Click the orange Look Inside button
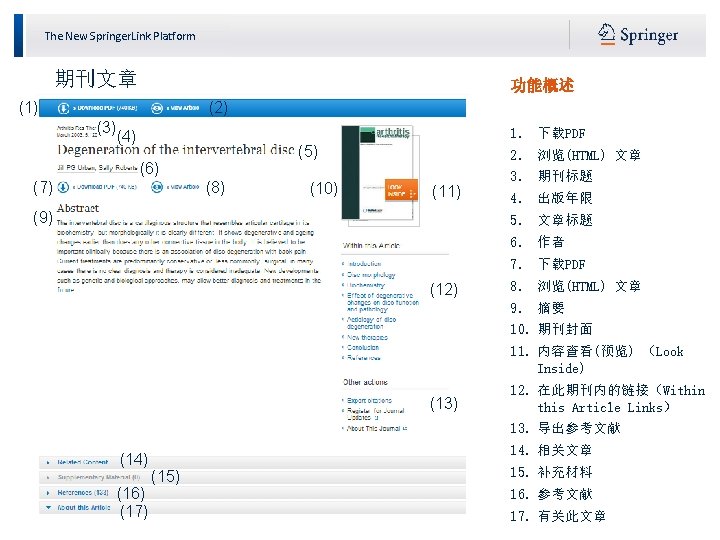 click(x=401, y=190)
